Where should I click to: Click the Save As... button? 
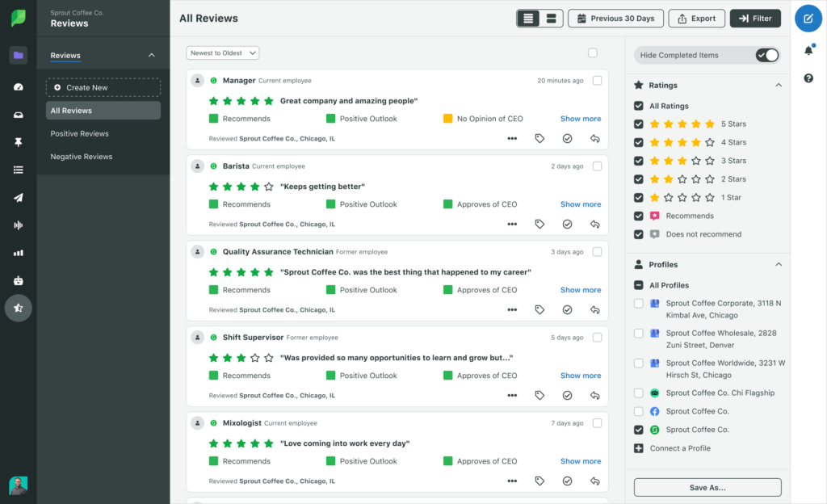click(707, 488)
